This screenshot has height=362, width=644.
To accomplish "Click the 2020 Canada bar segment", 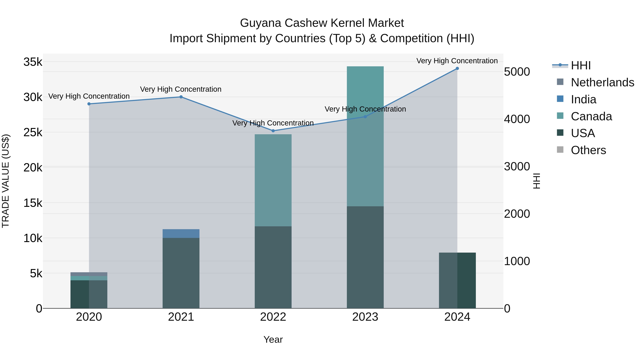I will click(89, 278).
